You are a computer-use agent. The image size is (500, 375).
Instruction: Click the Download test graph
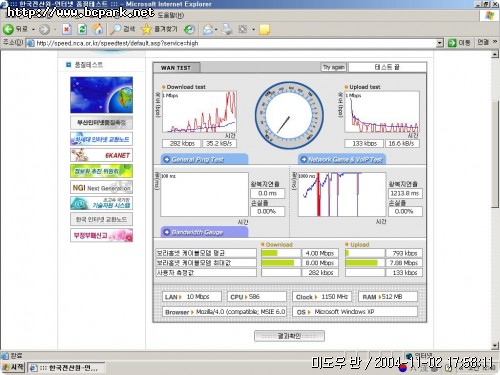click(199, 112)
